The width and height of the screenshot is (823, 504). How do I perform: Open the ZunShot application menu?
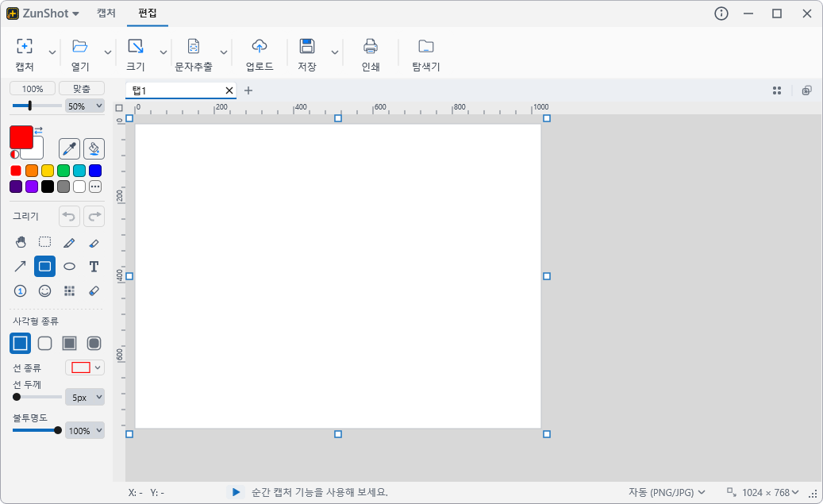(x=43, y=13)
